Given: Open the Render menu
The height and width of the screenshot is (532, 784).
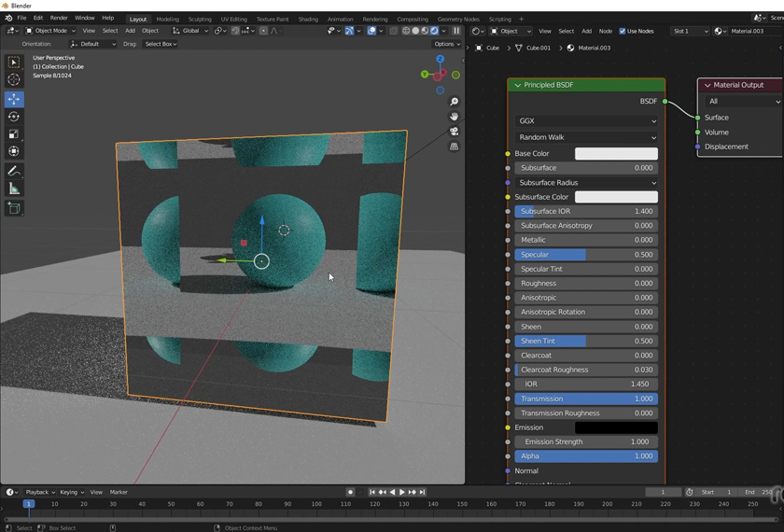Looking at the screenshot, I should (x=59, y=18).
